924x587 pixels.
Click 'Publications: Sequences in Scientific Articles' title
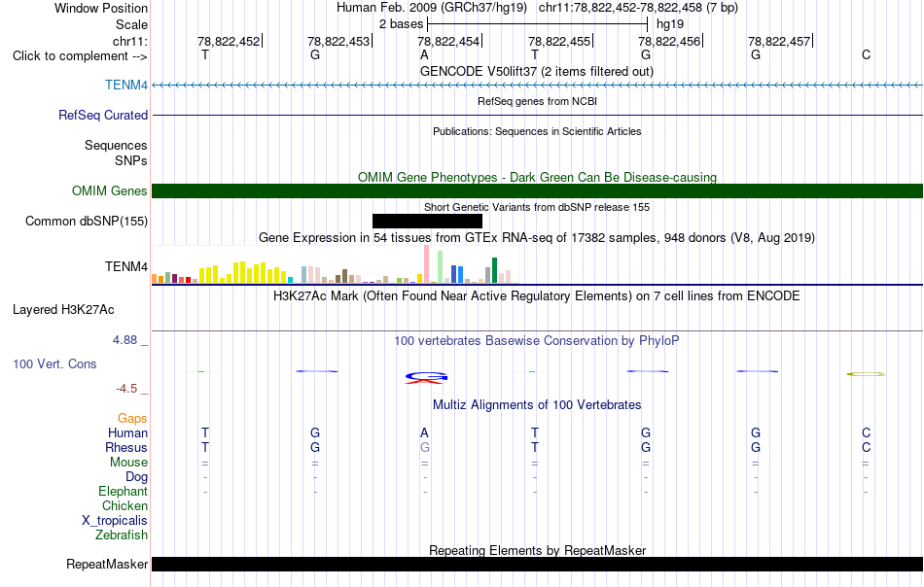pyautogui.click(x=537, y=131)
